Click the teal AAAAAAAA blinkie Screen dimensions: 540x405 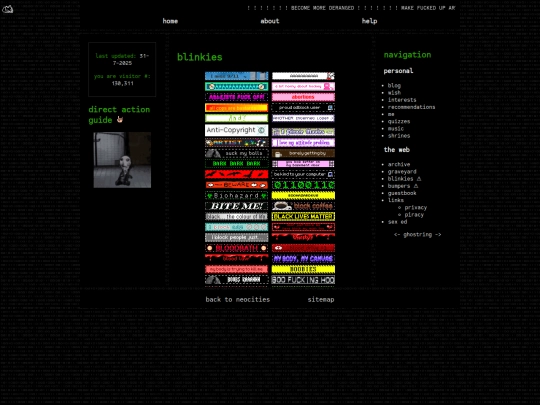tap(236, 86)
